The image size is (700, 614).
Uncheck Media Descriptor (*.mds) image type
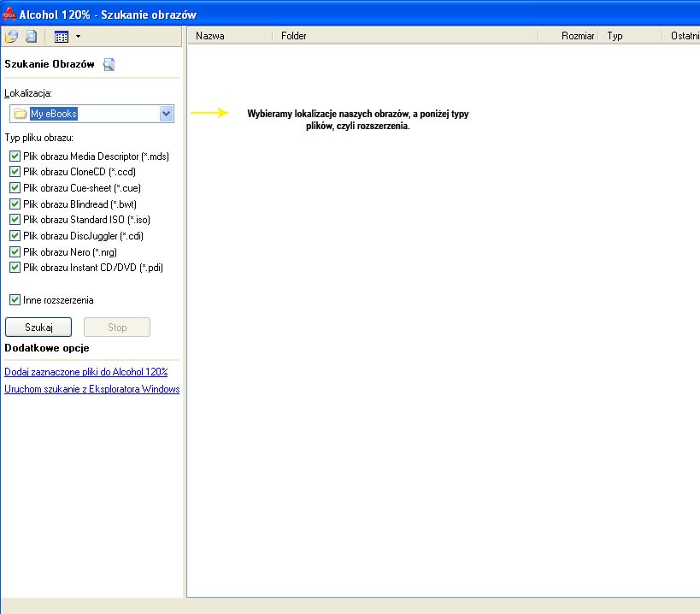point(15,156)
